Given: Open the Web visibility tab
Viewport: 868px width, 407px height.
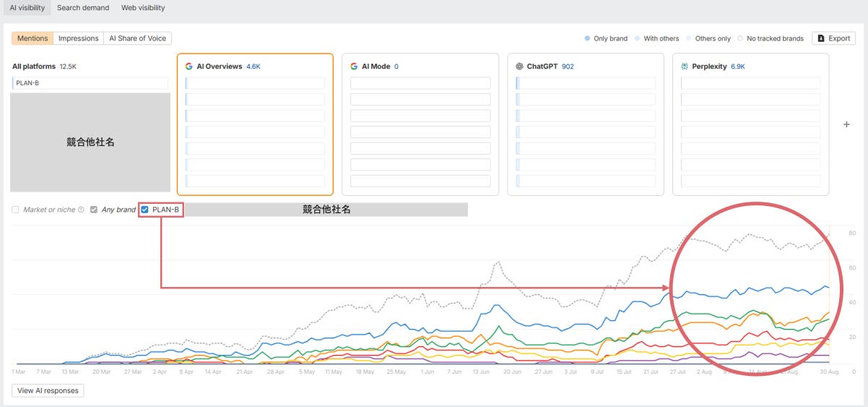Looking at the screenshot, I should click(x=143, y=8).
